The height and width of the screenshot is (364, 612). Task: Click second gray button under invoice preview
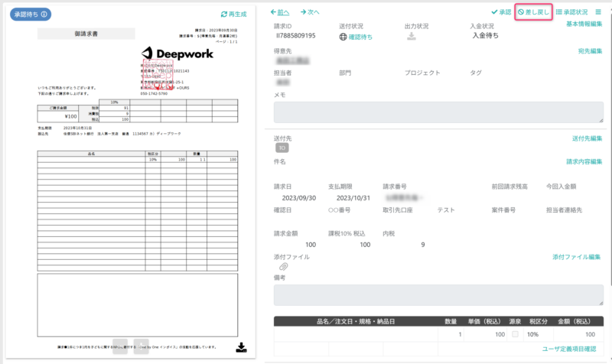pyautogui.click(x=141, y=346)
